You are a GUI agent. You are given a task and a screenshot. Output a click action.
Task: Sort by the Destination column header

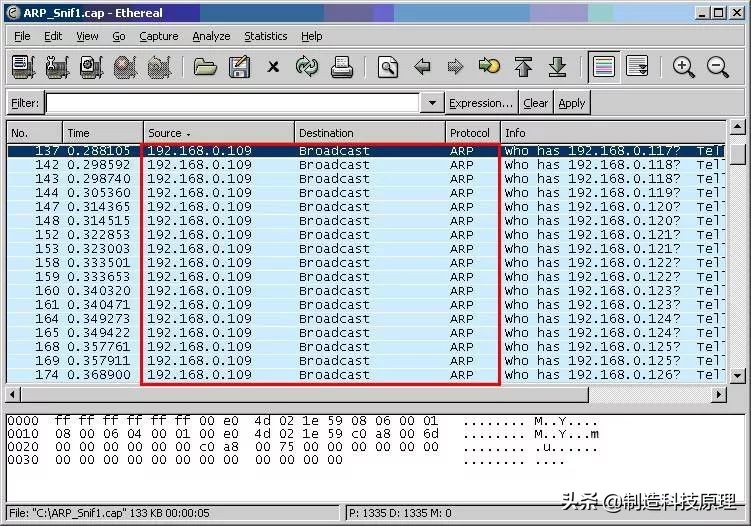point(370,133)
